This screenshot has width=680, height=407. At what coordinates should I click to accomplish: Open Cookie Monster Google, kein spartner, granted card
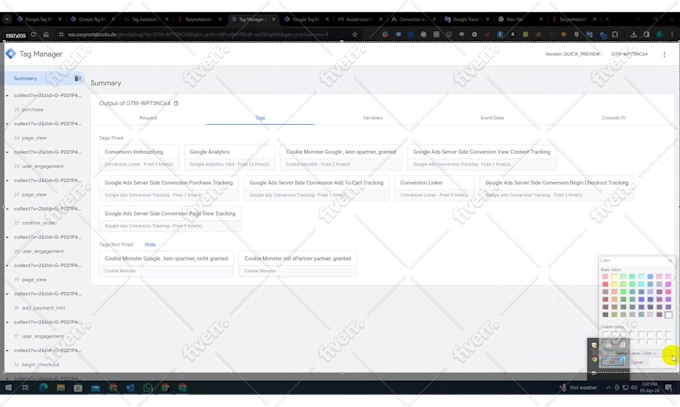341,157
